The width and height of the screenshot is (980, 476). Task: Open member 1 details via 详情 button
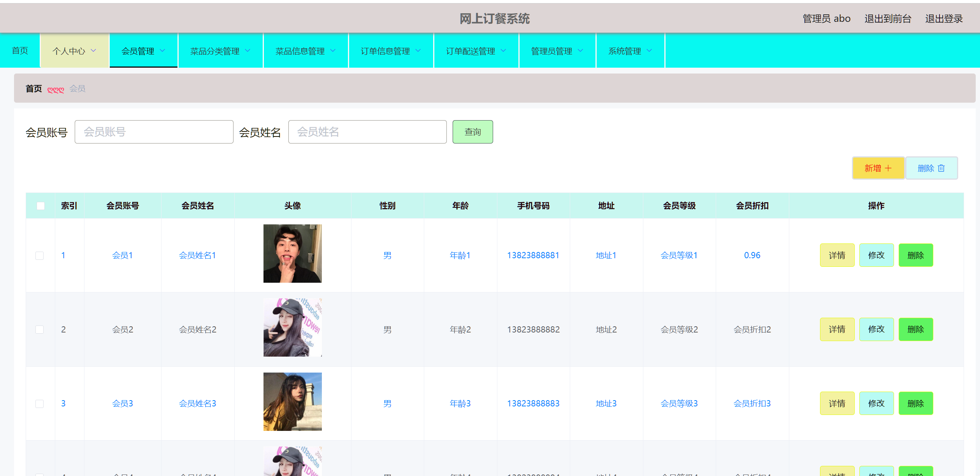[x=837, y=255]
